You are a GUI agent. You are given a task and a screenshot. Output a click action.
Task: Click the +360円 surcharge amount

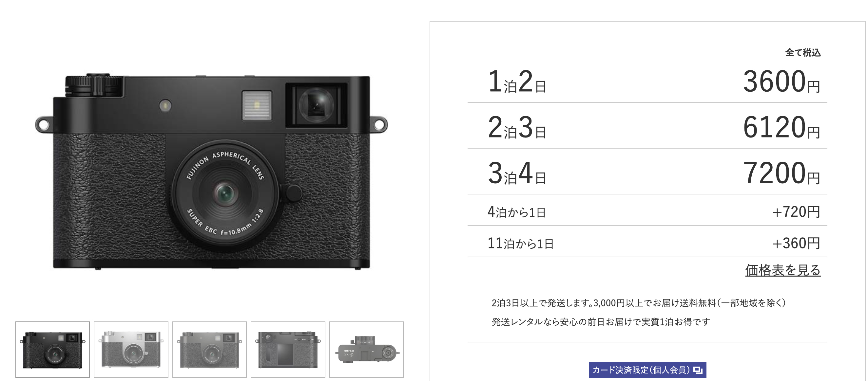796,243
